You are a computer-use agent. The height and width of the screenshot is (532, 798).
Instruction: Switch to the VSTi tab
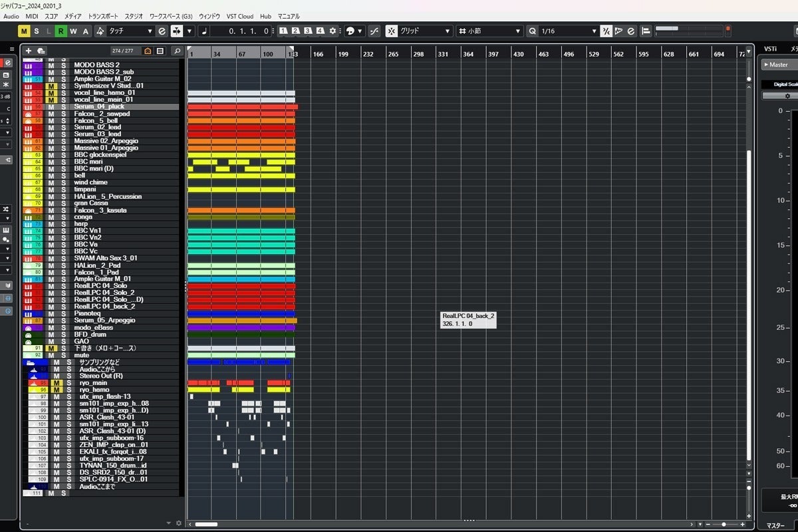tap(770, 49)
